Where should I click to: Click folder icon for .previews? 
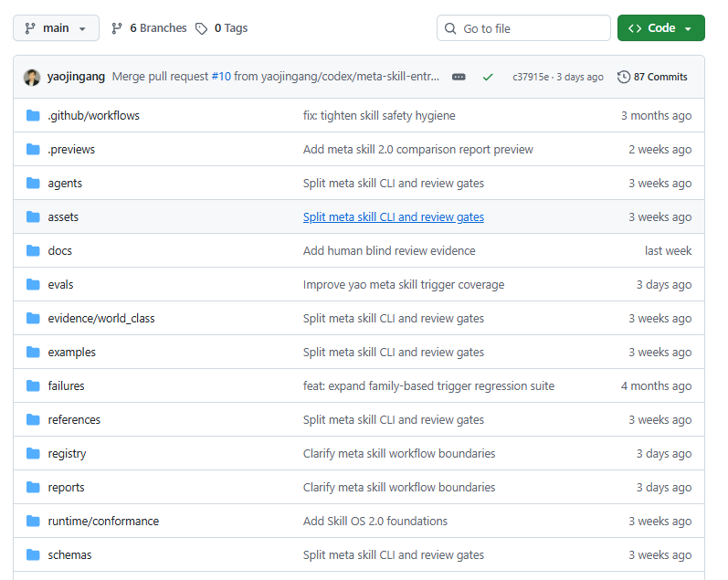tap(33, 149)
